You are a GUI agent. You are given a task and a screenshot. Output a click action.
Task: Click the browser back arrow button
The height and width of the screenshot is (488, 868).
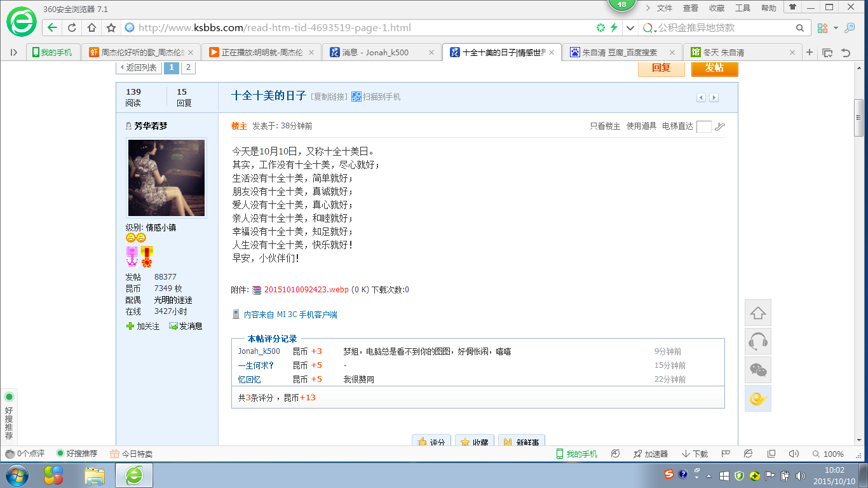52,28
